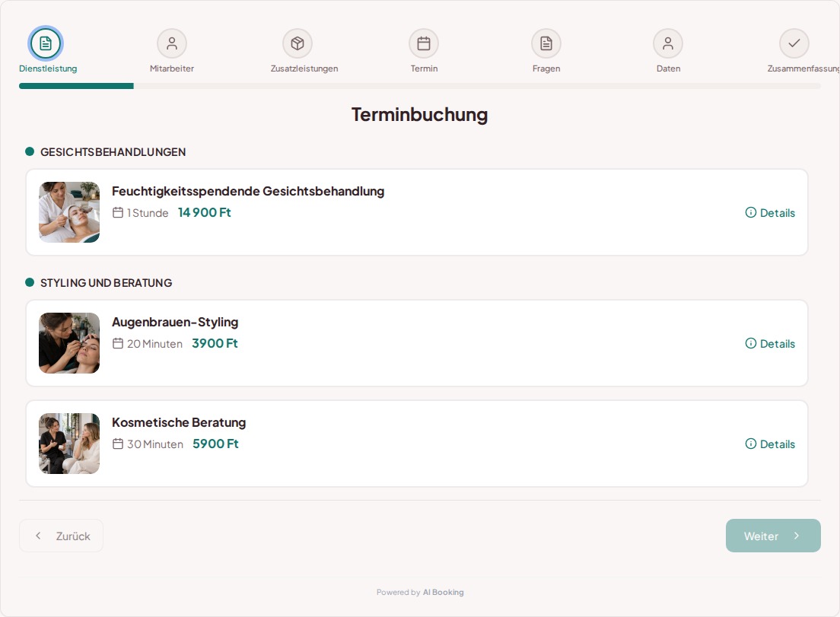Click info icon for Feuchtigkeitsspendende Gesichtsbehandlung

point(751,212)
